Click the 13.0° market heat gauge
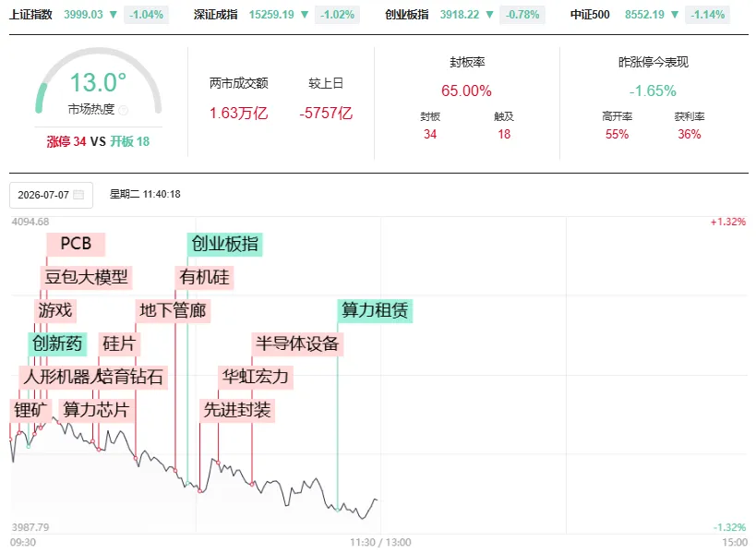The image size is (756, 554). click(99, 82)
